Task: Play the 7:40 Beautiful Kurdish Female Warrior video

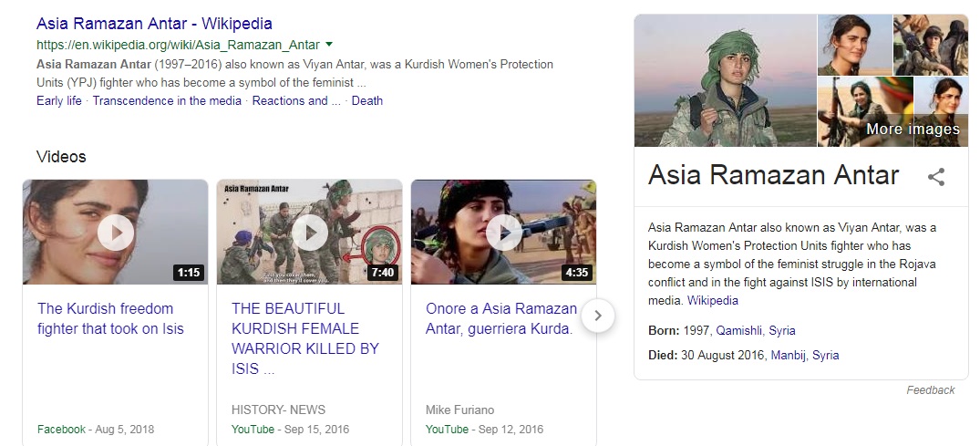Action: click(309, 232)
